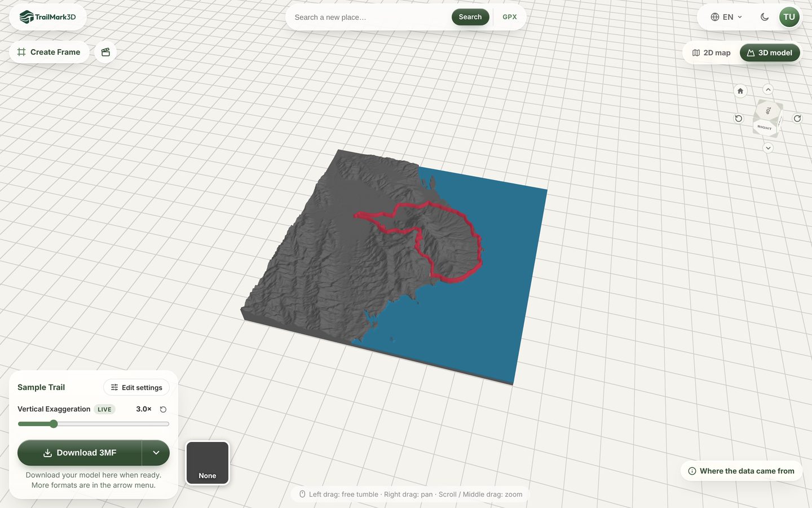Reset the Vertical Exaggeration value
Viewport: 812px width, 508px height.
(x=163, y=409)
